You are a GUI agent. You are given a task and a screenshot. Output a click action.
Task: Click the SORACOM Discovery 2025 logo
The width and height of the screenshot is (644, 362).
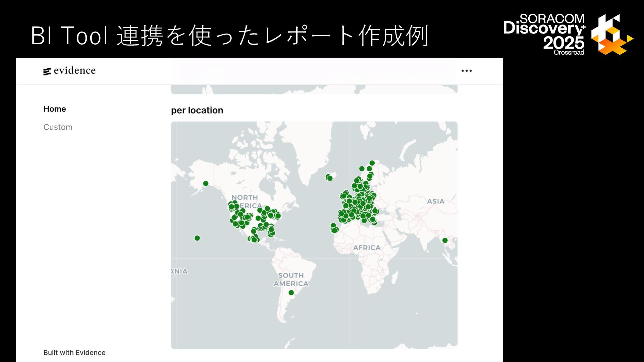[568, 34]
